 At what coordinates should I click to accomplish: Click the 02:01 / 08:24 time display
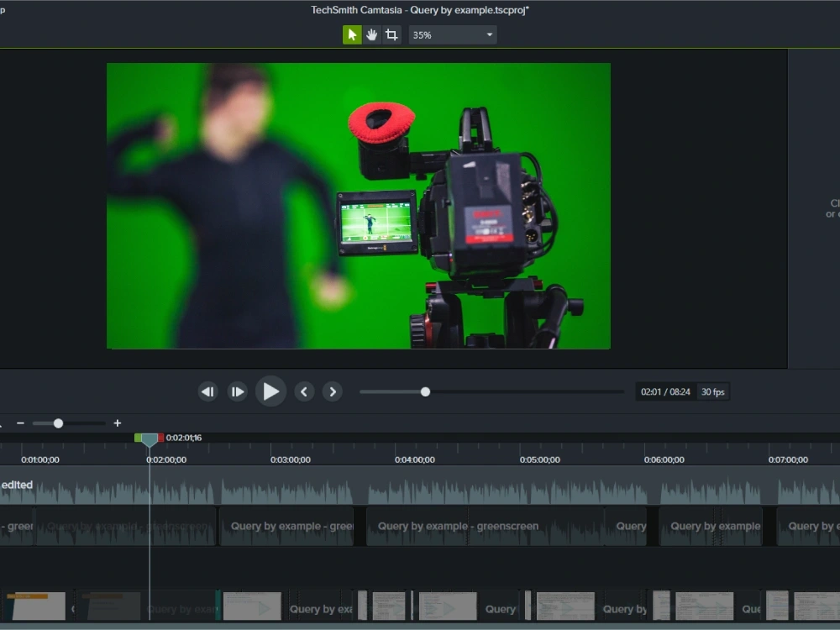tap(665, 391)
